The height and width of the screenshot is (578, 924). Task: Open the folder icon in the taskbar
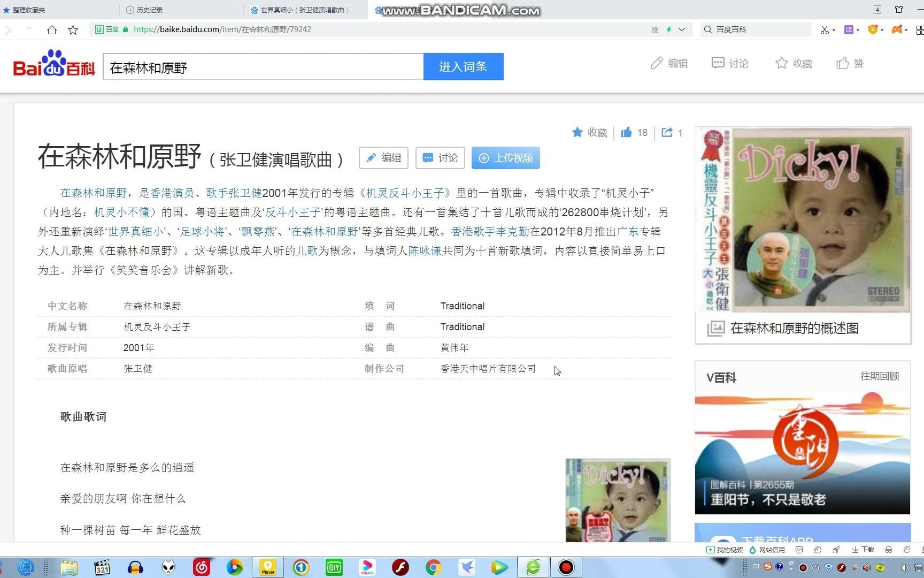[69, 567]
